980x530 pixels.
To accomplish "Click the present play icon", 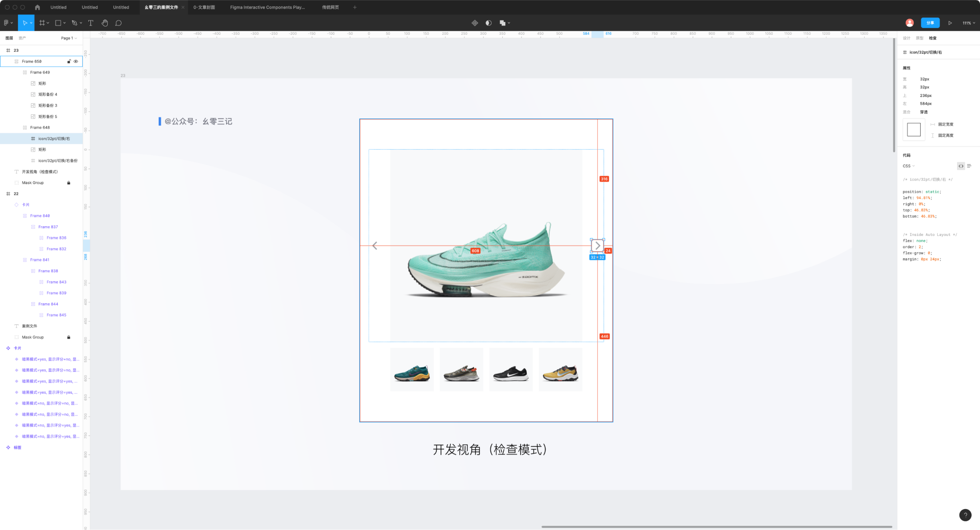I will [x=950, y=23].
